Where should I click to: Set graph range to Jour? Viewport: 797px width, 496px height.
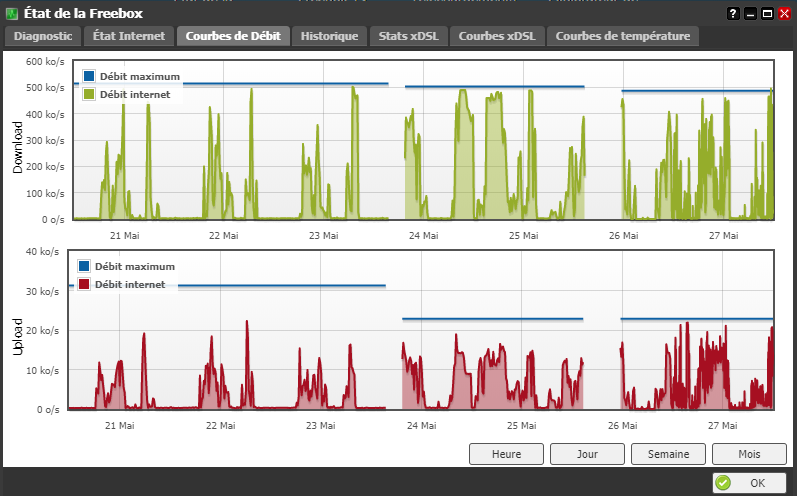tap(587, 454)
